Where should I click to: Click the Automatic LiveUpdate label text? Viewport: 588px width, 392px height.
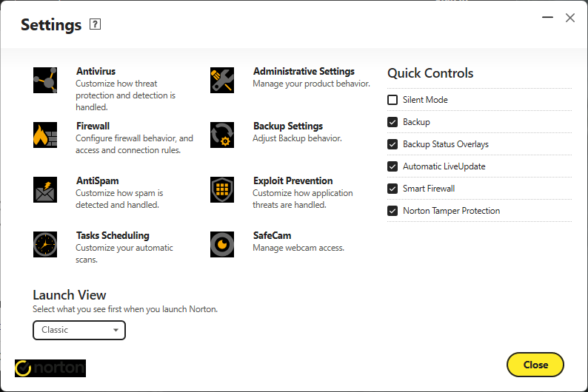click(444, 166)
